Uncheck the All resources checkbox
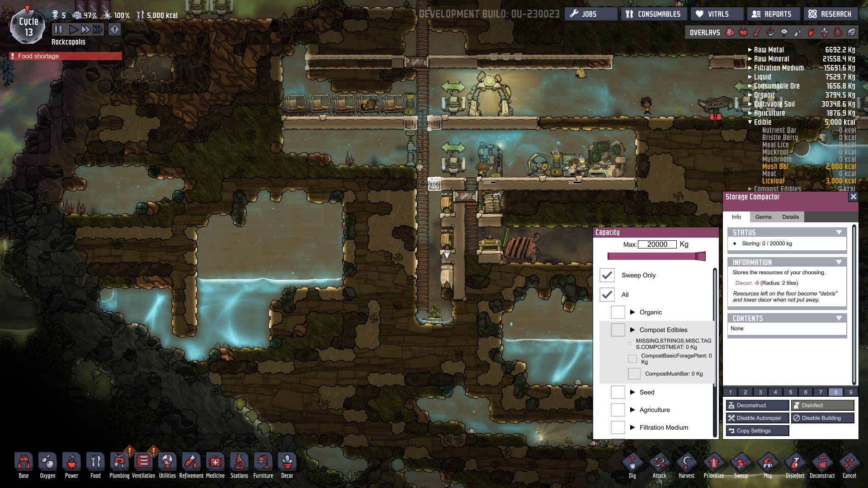868x488 pixels. click(607, 295)
